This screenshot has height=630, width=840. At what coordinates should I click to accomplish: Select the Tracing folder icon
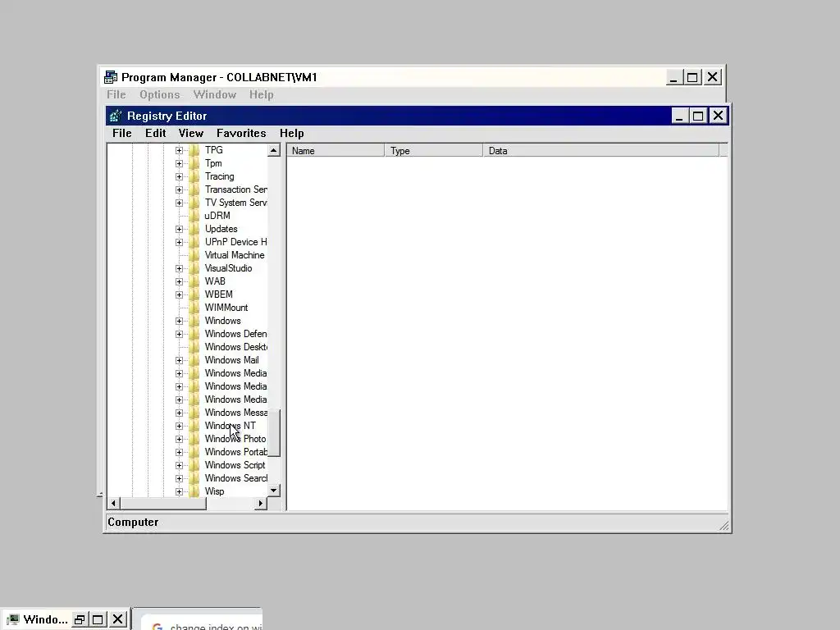194,176
